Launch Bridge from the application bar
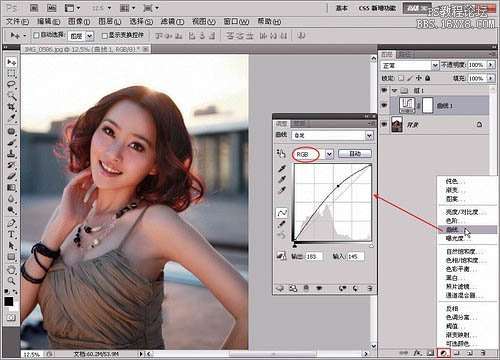The image size is (500, 360). pyautogui.click(x=34, y=8)
